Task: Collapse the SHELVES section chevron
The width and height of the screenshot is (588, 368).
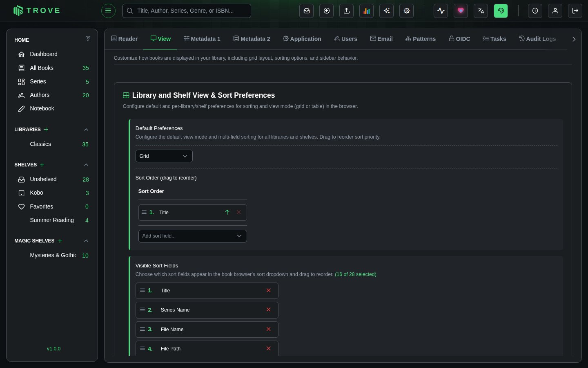Action: click(86, 165)
